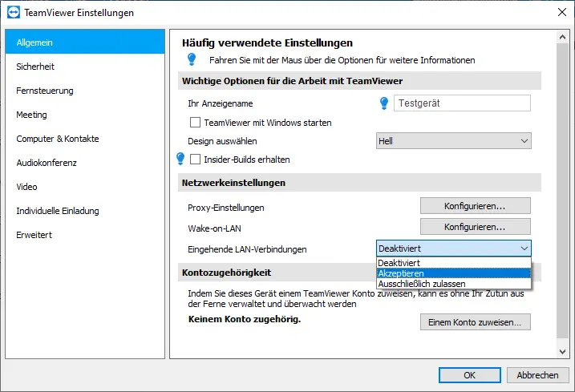The image size is (575, 392).
Task: Click the lightbulb icon next to Insider-Builds
Action: pos(180,159)
